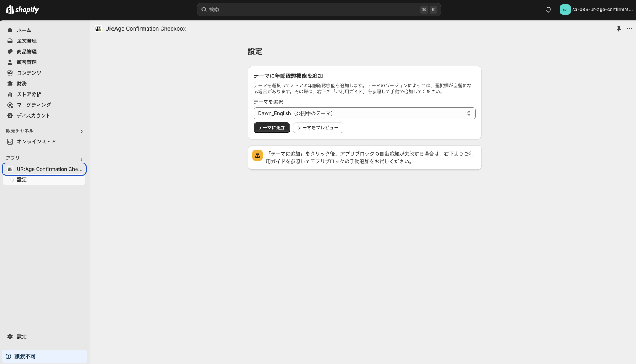The width and height of the screenshot is (636, 364).
Task: Pin the UR:Age Confirmation Checkbox app
Action: point(619,29)
